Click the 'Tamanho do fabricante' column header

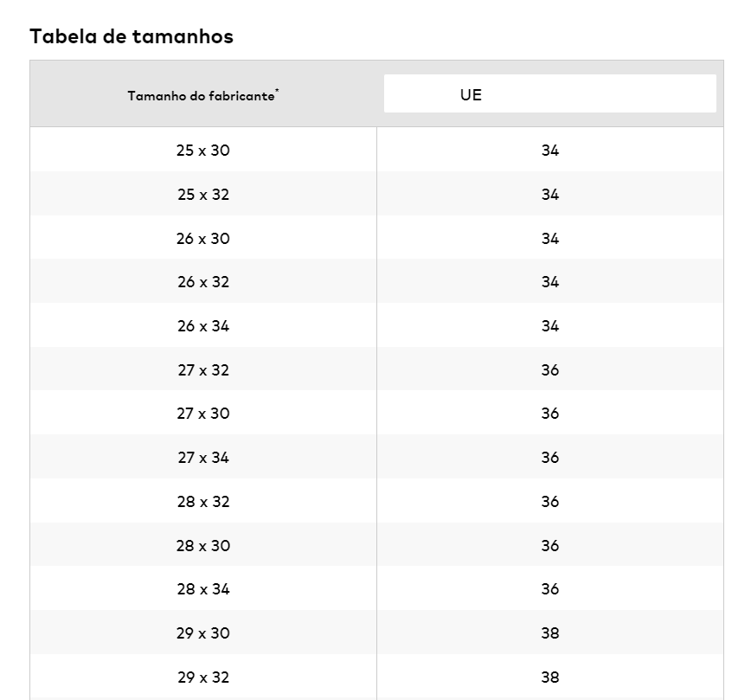tap(203, 95)
